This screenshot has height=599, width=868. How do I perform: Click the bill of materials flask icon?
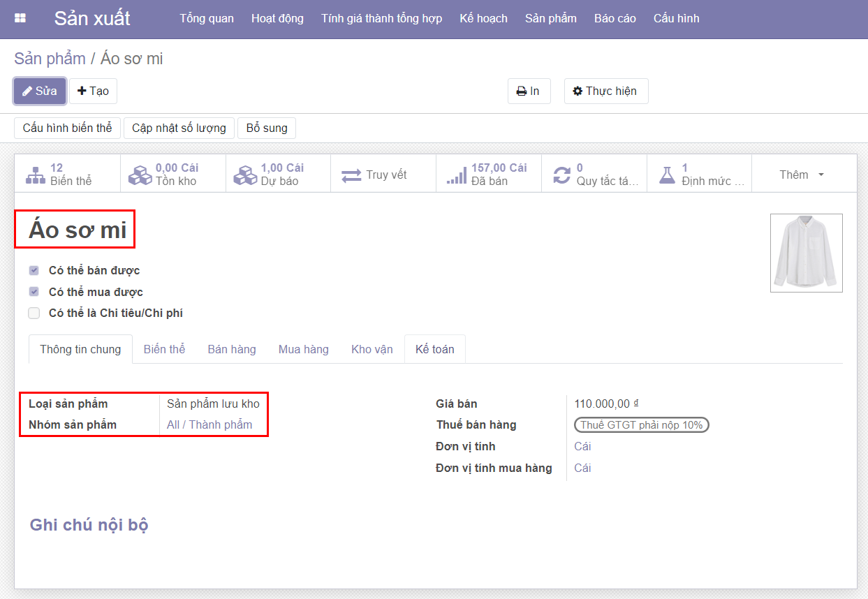click(x=668, y=175)
